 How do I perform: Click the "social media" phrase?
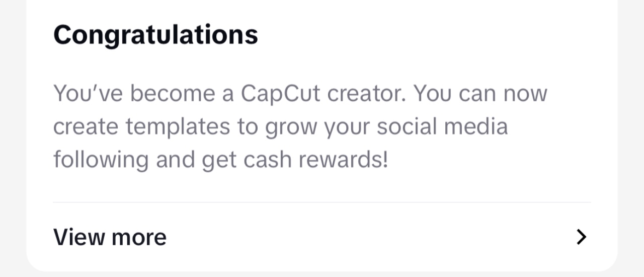(442, 126)
